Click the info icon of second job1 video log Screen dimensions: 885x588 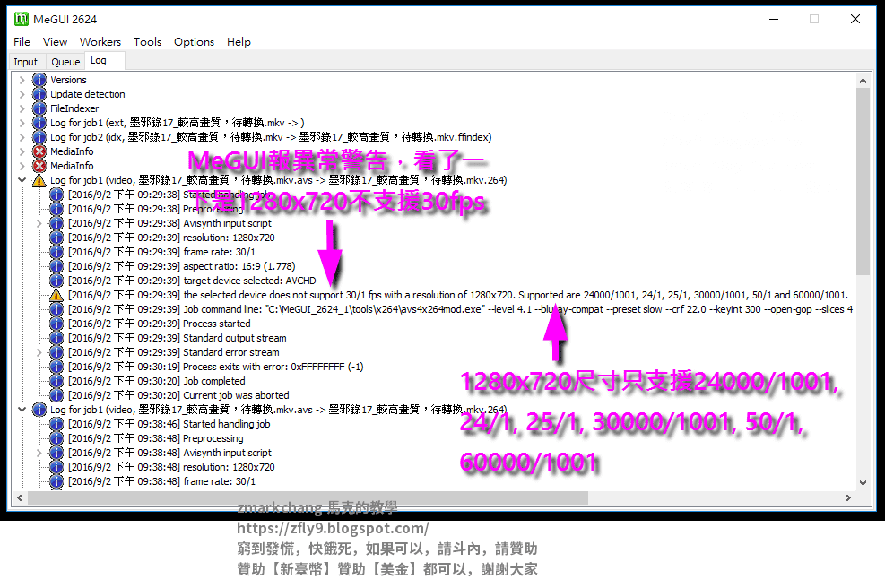click(39, 410)
